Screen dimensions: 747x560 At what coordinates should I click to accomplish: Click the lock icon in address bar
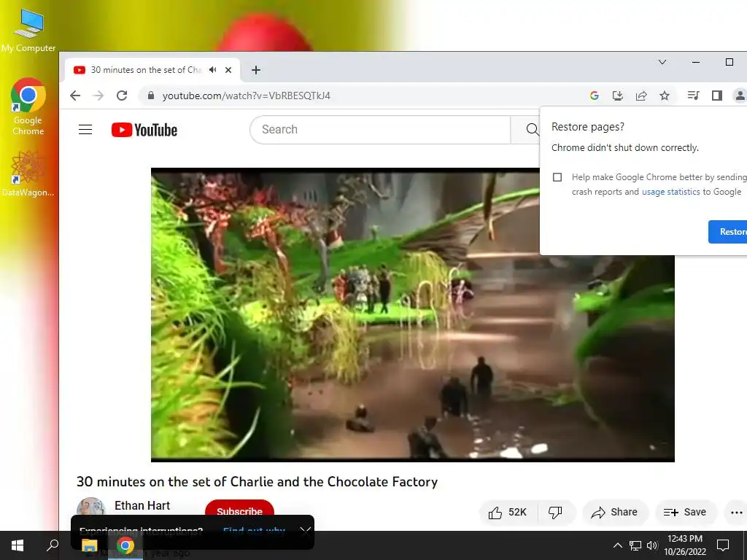(x=151, y=96)
